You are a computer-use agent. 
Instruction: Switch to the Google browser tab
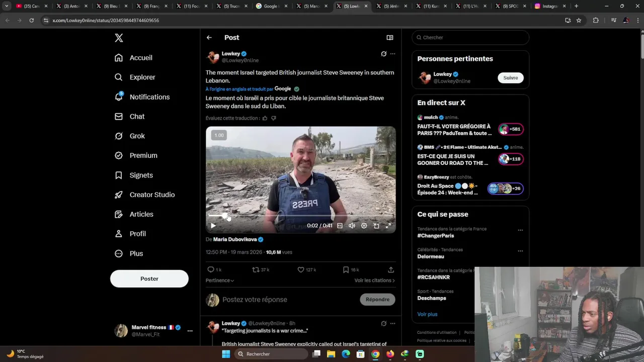tap(271, 6)
